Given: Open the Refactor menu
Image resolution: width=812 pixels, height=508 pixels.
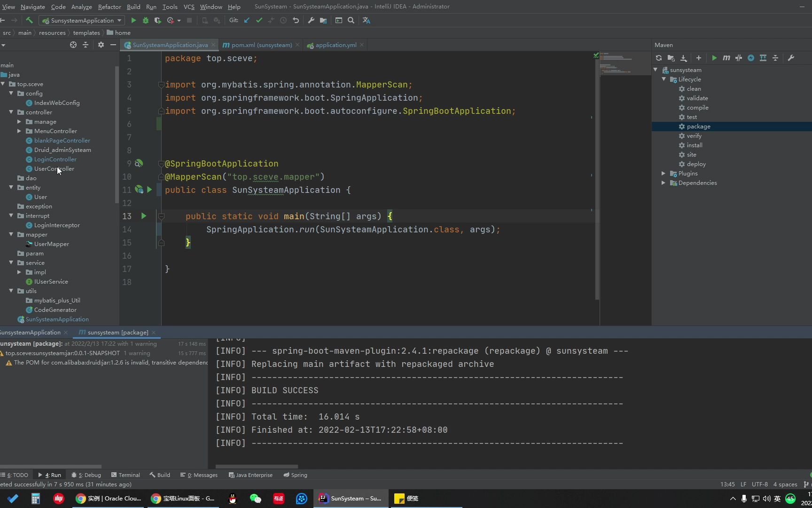Looking at the screenshot, I should point(109,7).
